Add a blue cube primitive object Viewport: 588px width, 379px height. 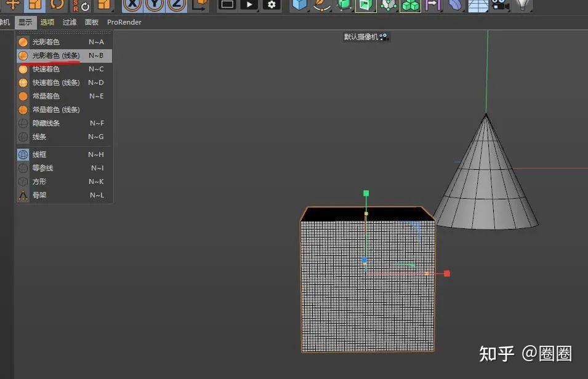[300, 6]
